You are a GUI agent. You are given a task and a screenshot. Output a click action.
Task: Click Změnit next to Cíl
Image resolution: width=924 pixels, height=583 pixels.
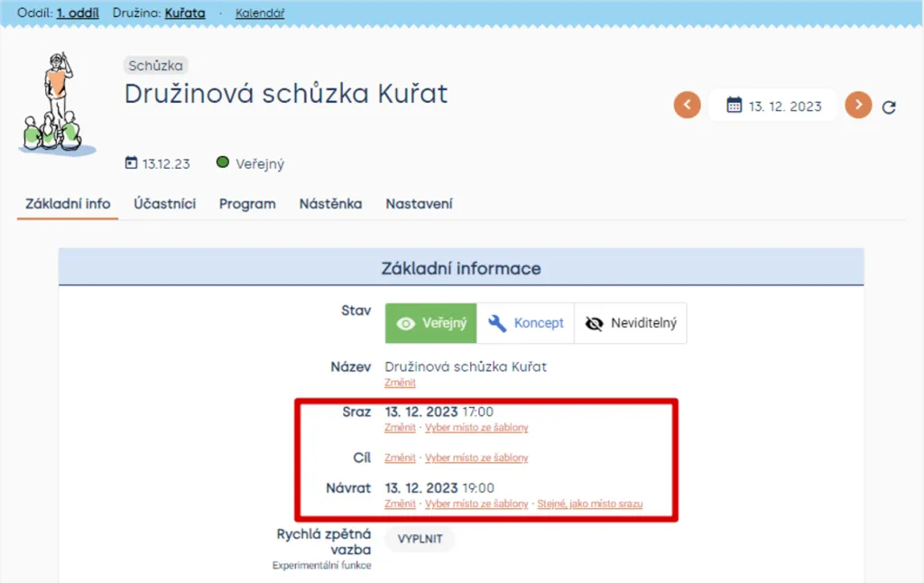pyautogui.click(x=400, y=458)
